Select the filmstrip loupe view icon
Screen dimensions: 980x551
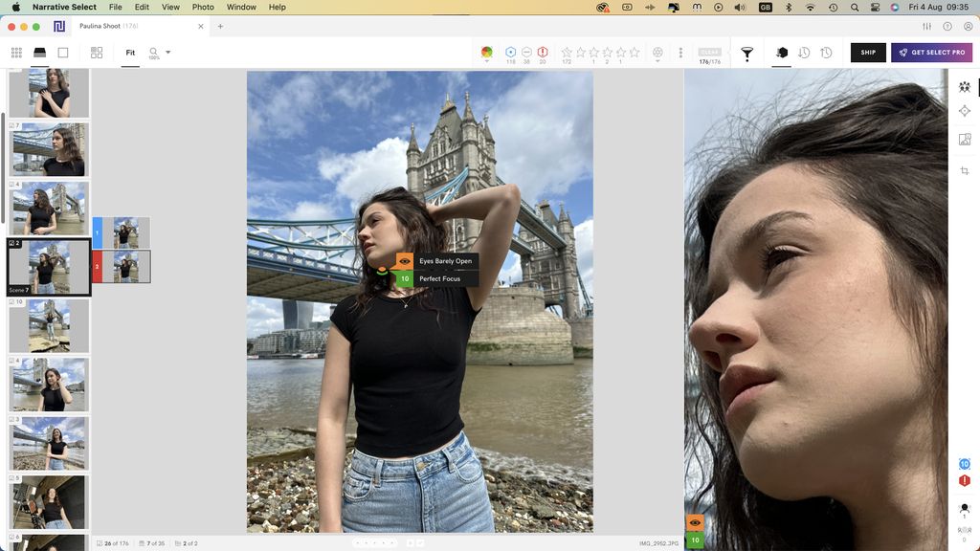pos(38,53)
